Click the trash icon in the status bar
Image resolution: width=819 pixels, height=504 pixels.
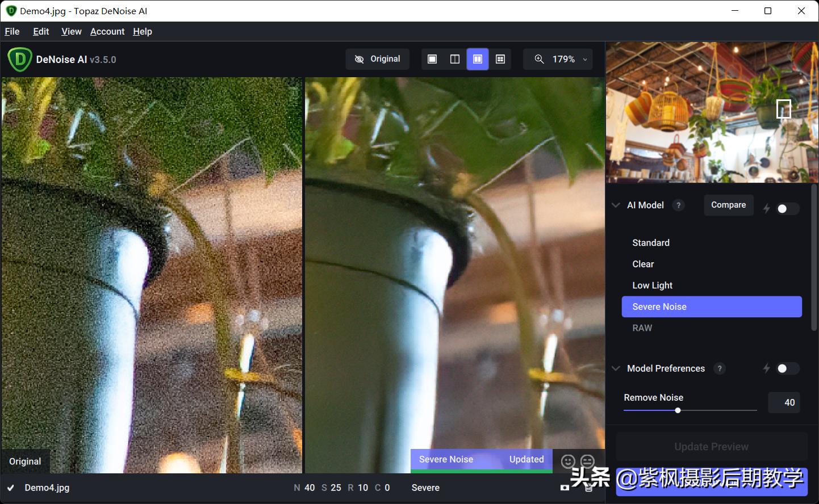588,487
